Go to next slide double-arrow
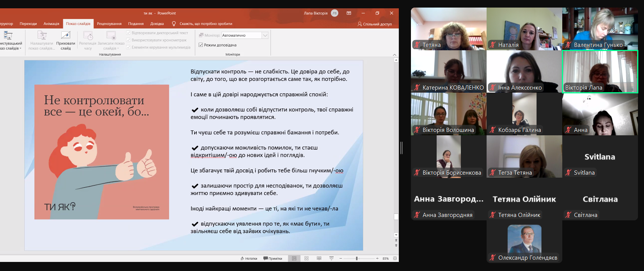The image size is (644, 271). tap(396, 245)
